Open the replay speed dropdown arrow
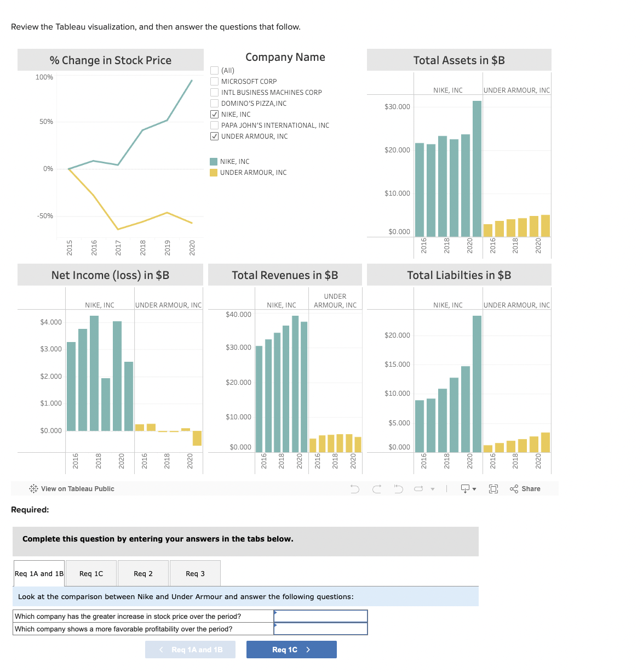Image resolution: width=643 pixels, height=672 pixels. (433, 488)
